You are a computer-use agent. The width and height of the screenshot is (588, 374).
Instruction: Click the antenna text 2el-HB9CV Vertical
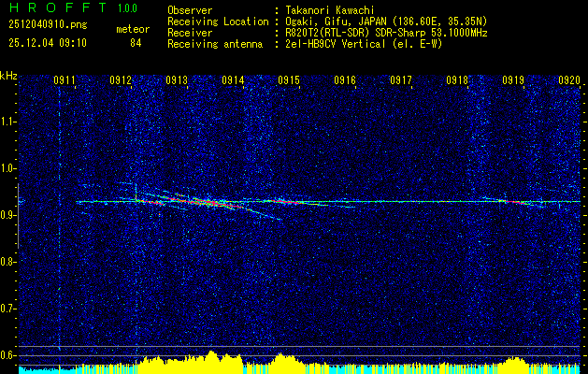click(336, 44)
